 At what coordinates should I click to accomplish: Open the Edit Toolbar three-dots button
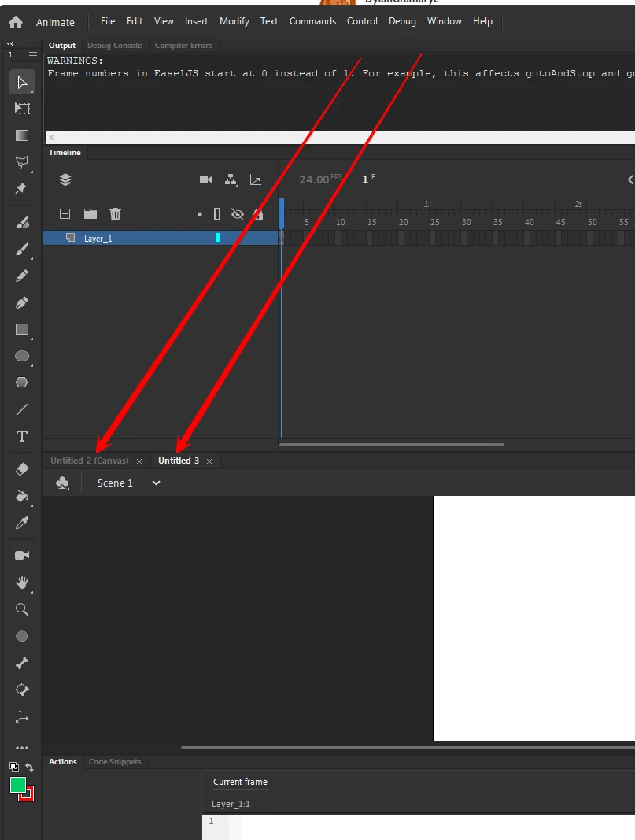coord(22,748)
